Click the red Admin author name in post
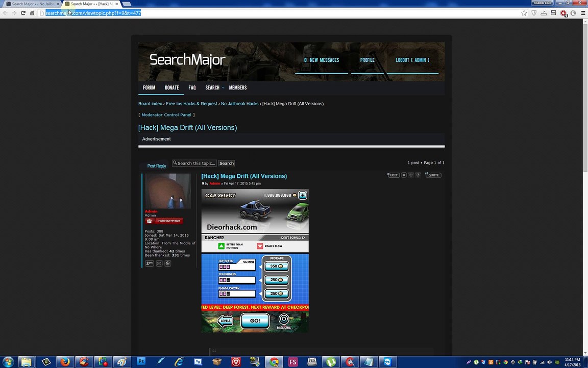The width and height of the screenshot is (588, 368). [x=215, y=183]
